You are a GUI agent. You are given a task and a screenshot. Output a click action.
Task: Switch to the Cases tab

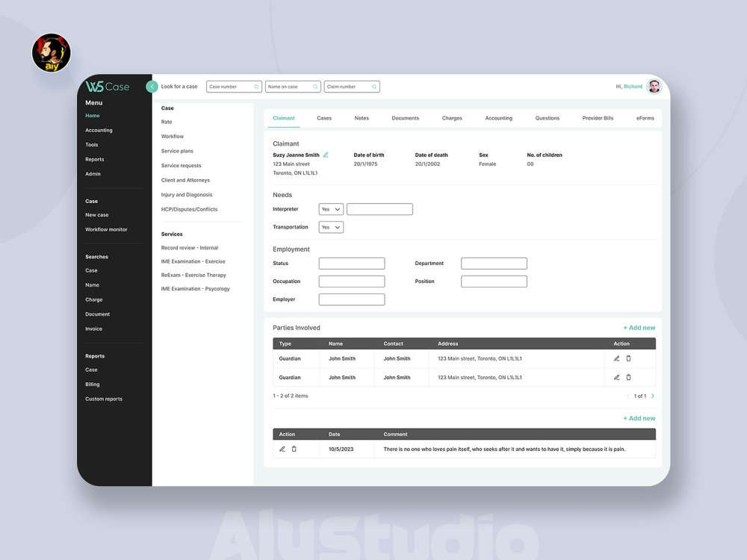[x=324, y=118]
